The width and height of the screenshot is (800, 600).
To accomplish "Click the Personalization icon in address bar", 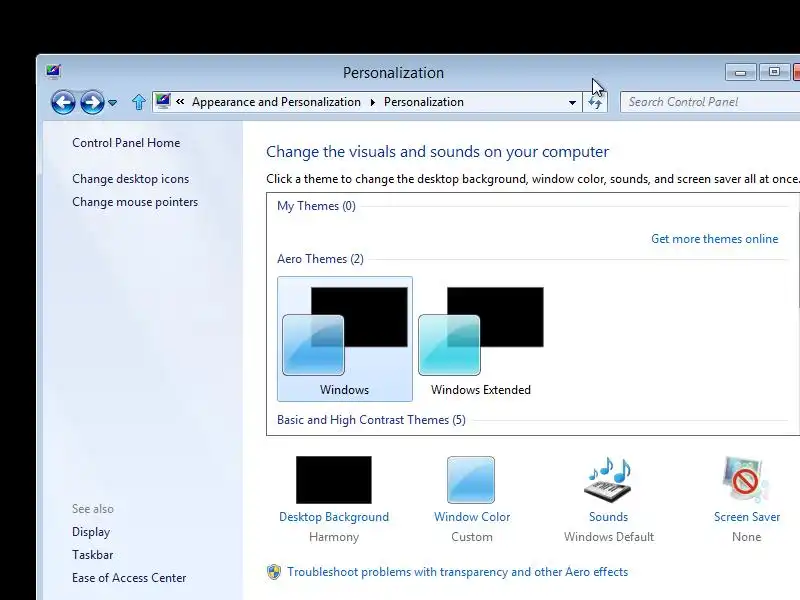I will 163,101.
